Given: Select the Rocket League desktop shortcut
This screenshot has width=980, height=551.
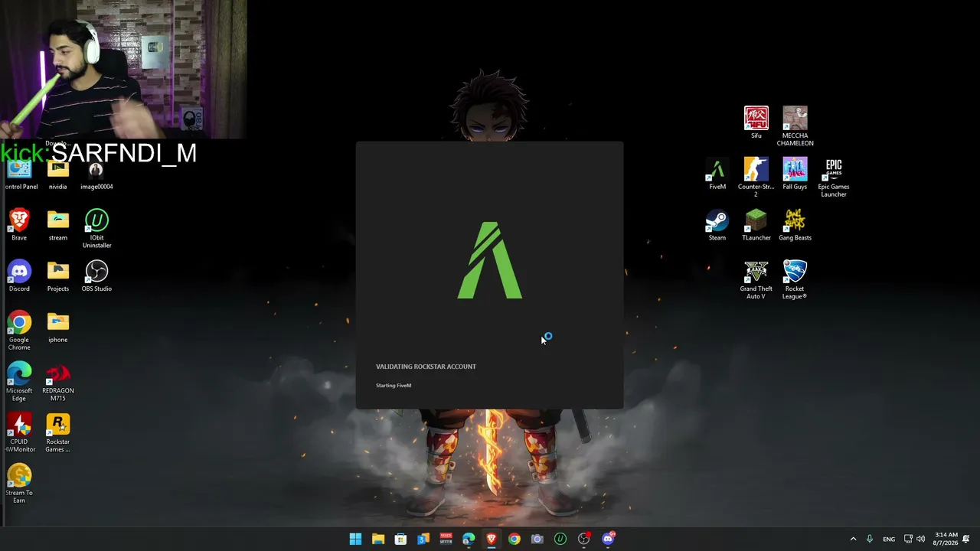Looking at the screenshot, I should [x=795, y=280].
